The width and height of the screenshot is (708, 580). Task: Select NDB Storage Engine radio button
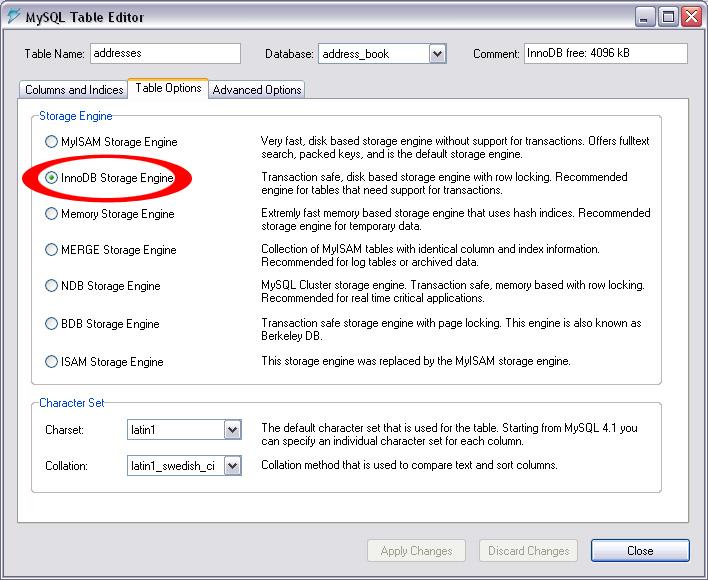point(51,286)
